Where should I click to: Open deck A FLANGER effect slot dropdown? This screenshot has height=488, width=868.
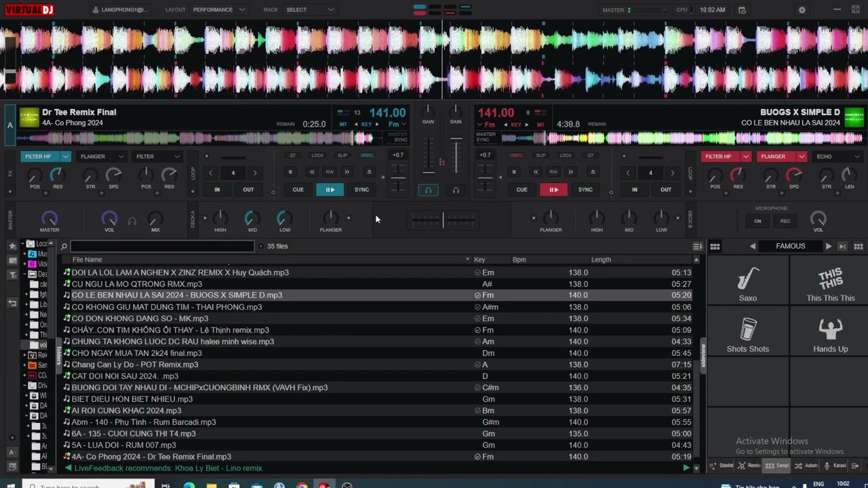click(121, 157)
